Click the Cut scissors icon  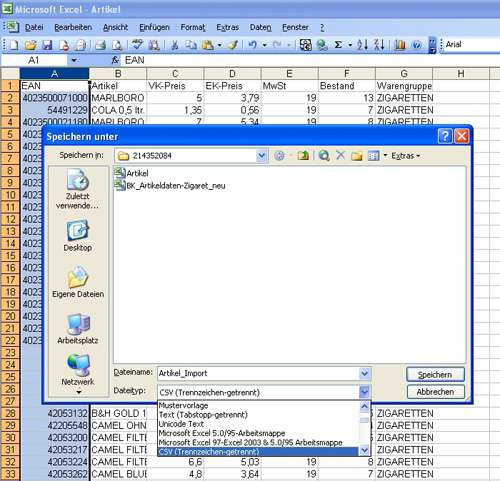pyautogui.click(x=174, y=45)
